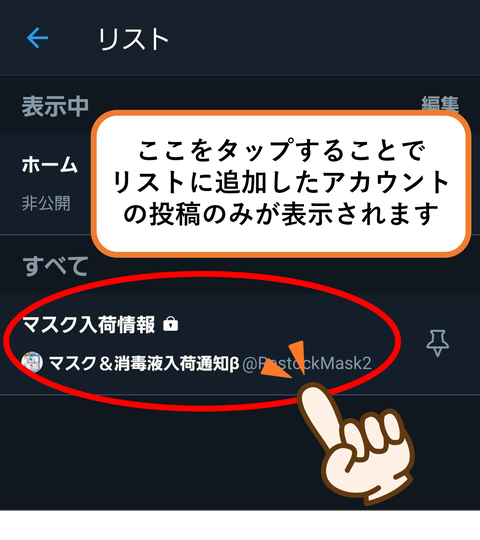Click the lock icon beside マスク入荷情報
Screen dimensions: 480x540
pos(170,324)
